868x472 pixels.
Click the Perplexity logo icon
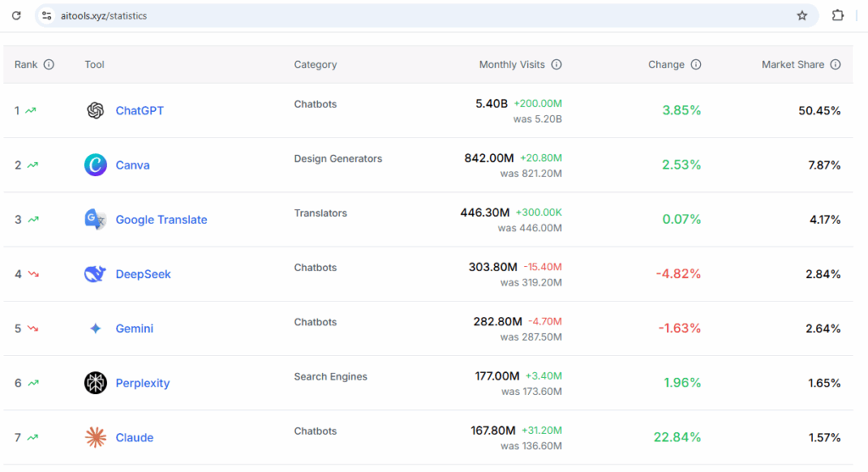pyautogui.click(x=95, y=383)
